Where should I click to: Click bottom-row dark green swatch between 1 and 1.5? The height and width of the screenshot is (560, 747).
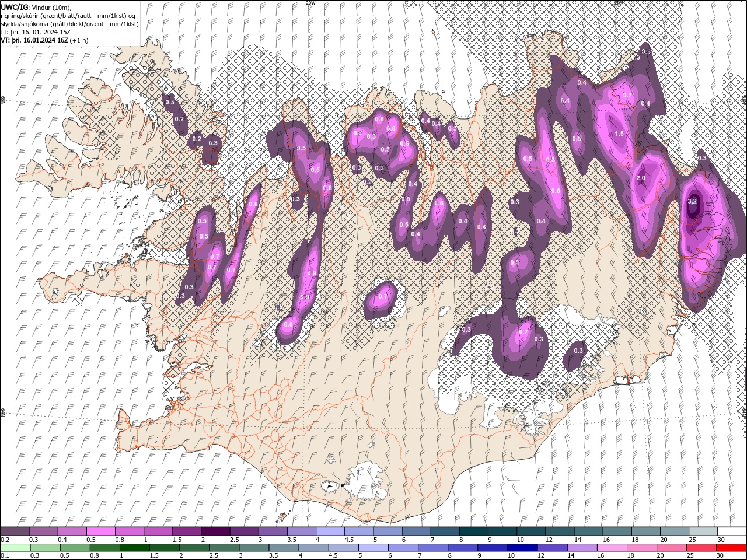point(135,548)
